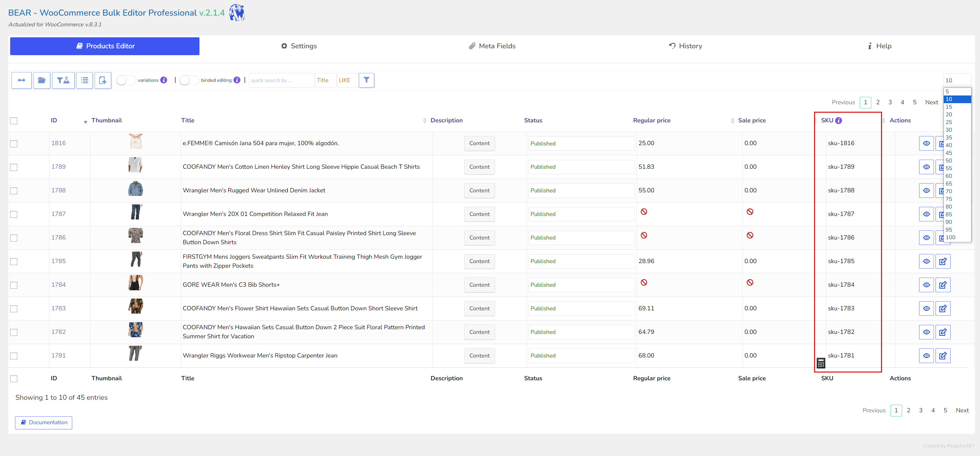
Task: Open product ID 1789 link
Action: pyautogui.click(x=59, y=167)
